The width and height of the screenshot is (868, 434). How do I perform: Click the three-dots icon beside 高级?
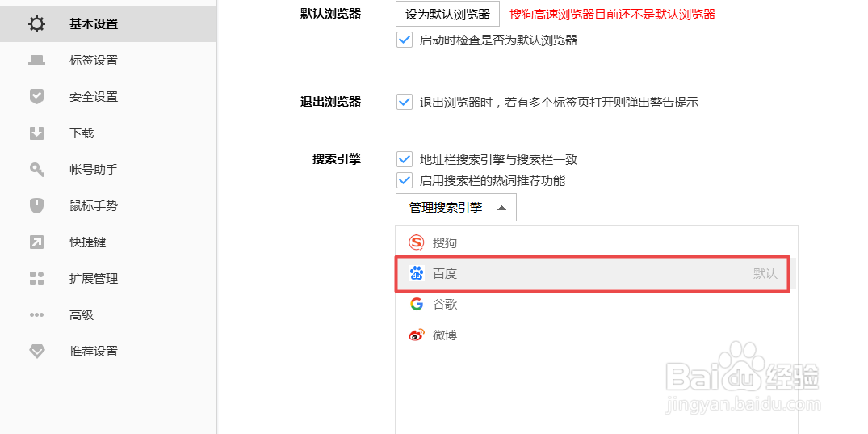pos(36,315)
